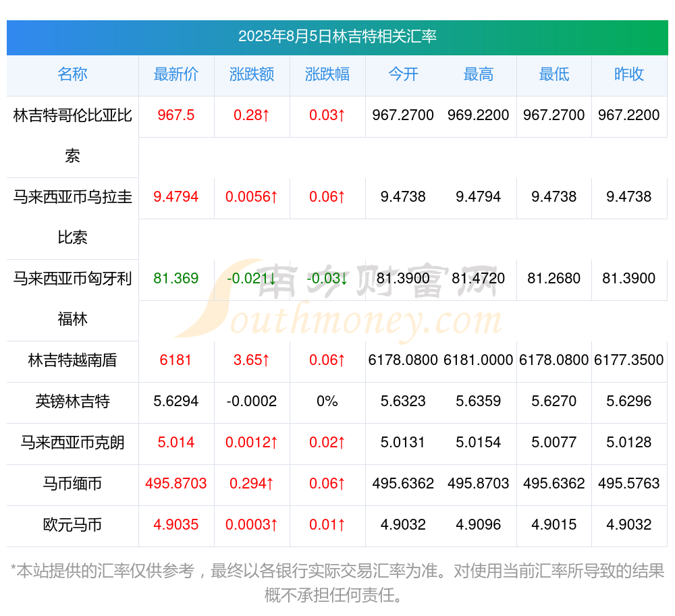Click high value 4.9096
This screenshot has height=616, width=675.
coord(479,525)
